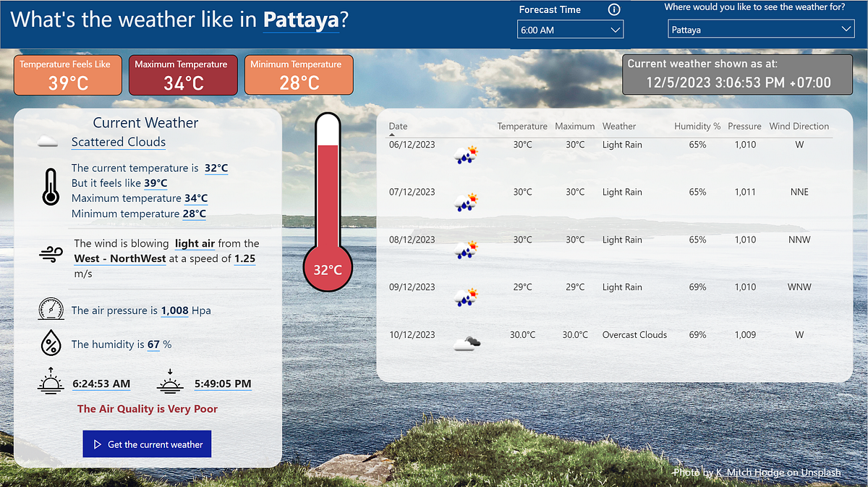Click the Get the current weather button
Viewport: 868px width, 487px height.
pyautogui.click(x=147, y=444)
